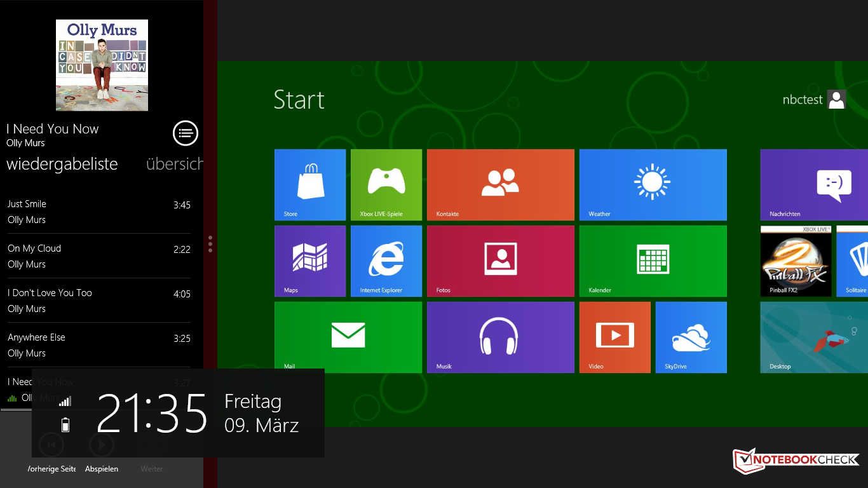
Task: Click the now playing title I Need You Now
Action: 53,129
